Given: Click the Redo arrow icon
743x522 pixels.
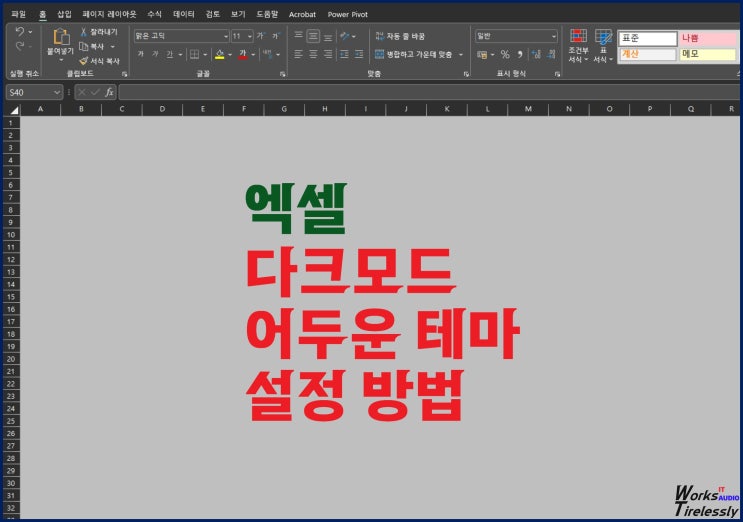Looking at the screenshot, I should (x=19, y=46).
